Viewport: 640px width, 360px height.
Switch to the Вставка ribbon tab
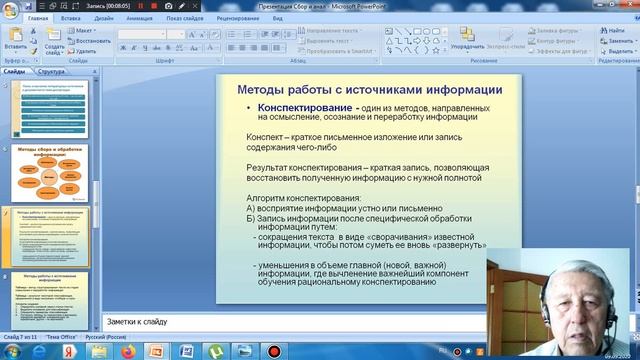coord(71,18)
